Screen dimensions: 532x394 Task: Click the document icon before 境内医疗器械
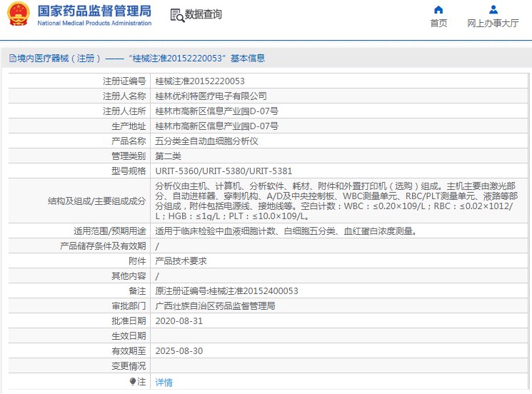pos(13,59)
